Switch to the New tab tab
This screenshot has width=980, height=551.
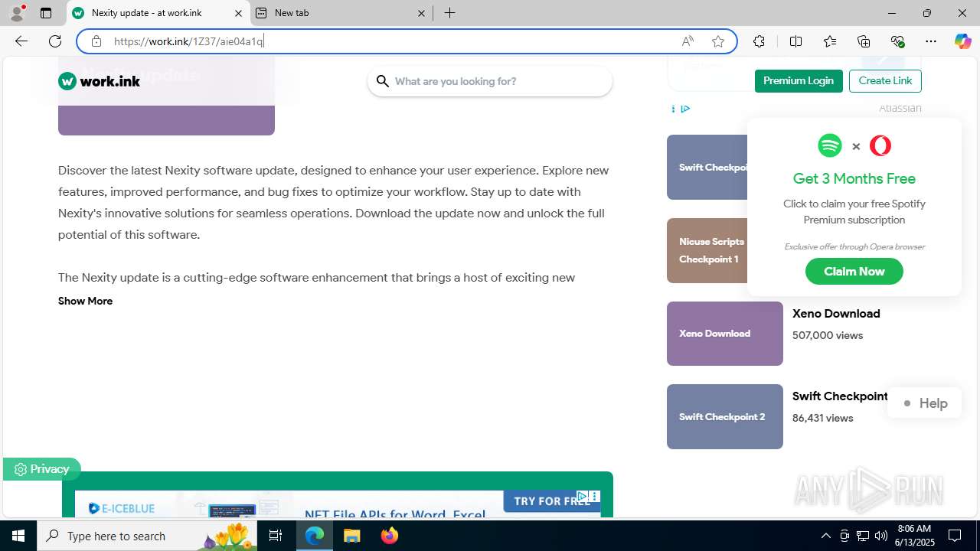(x=341, y=13)
